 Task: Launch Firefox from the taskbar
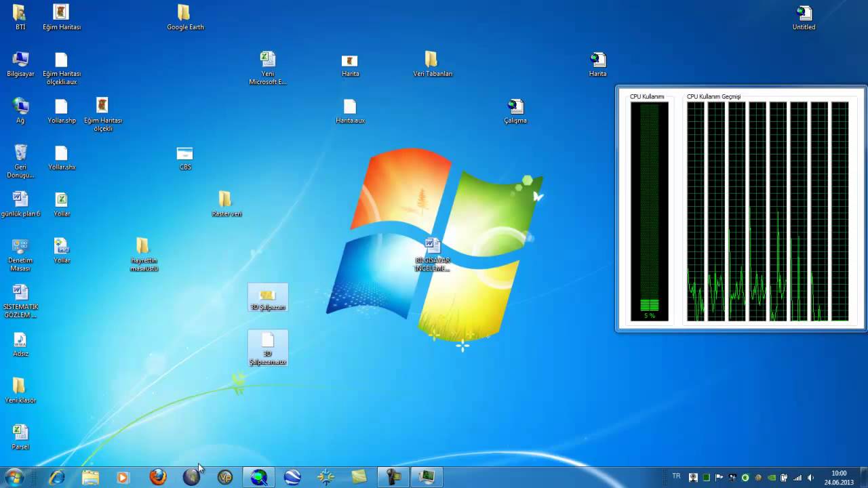tap(158, 477)
